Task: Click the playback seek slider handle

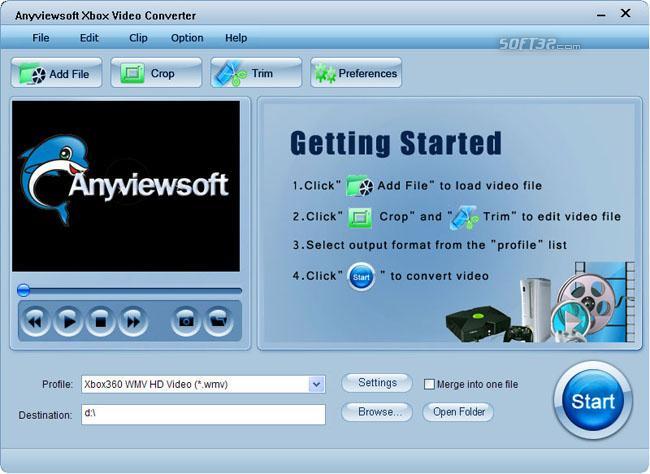Action: (24, 290)
